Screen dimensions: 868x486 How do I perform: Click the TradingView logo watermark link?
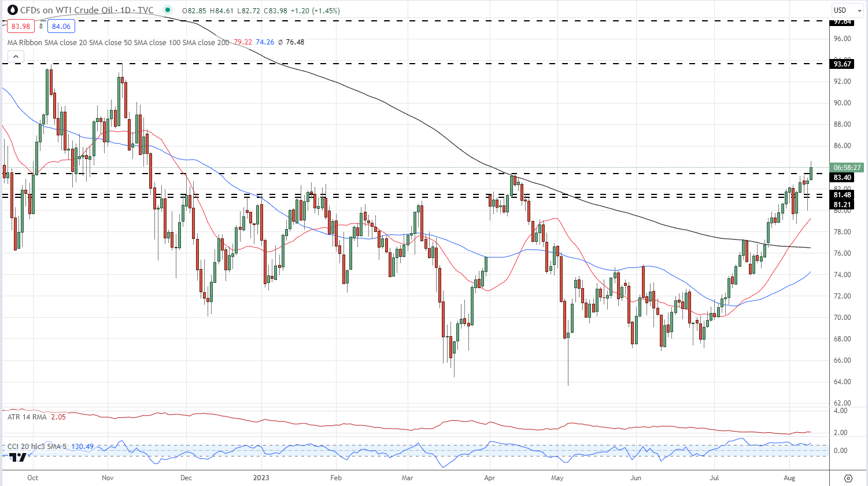click(17, 457)
